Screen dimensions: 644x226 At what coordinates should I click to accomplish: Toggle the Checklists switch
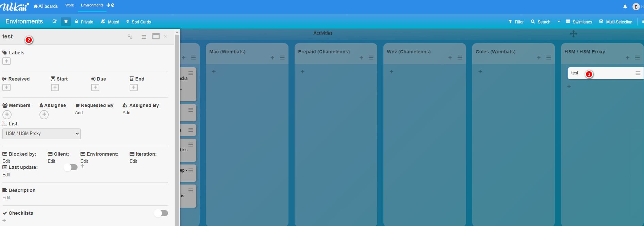pyautogui.click(x=161, y=213)
